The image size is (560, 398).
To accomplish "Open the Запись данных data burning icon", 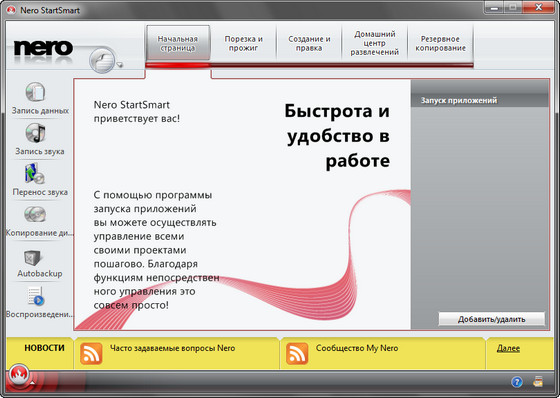I will click(x=35, y=92).
